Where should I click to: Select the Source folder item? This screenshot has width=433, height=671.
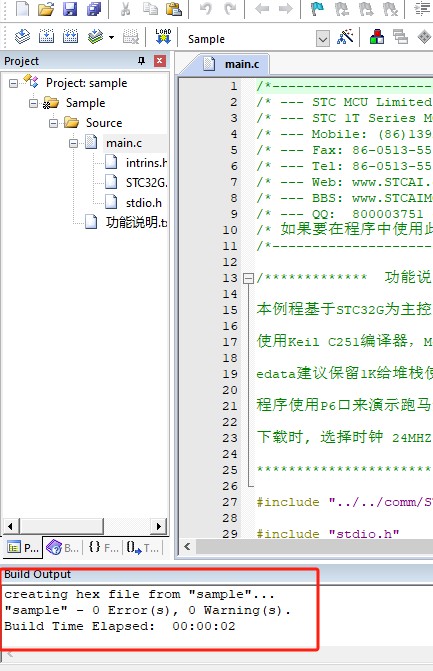104,123
